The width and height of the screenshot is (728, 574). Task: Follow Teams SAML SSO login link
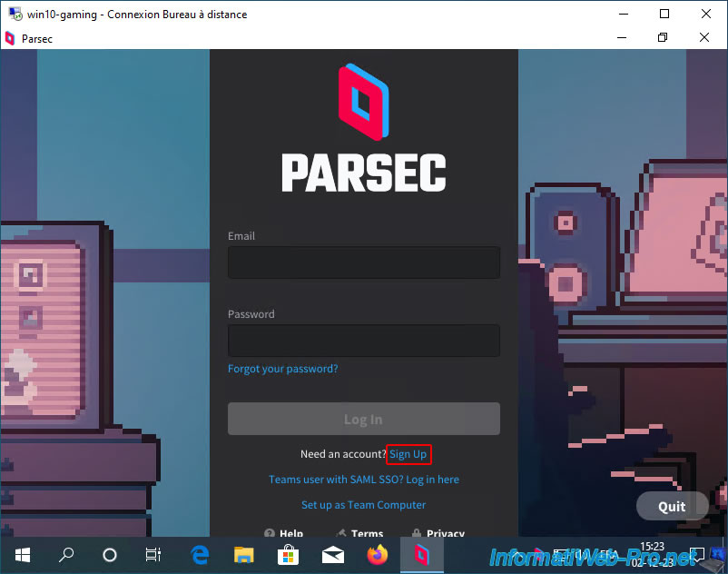(x=363, y=480)
